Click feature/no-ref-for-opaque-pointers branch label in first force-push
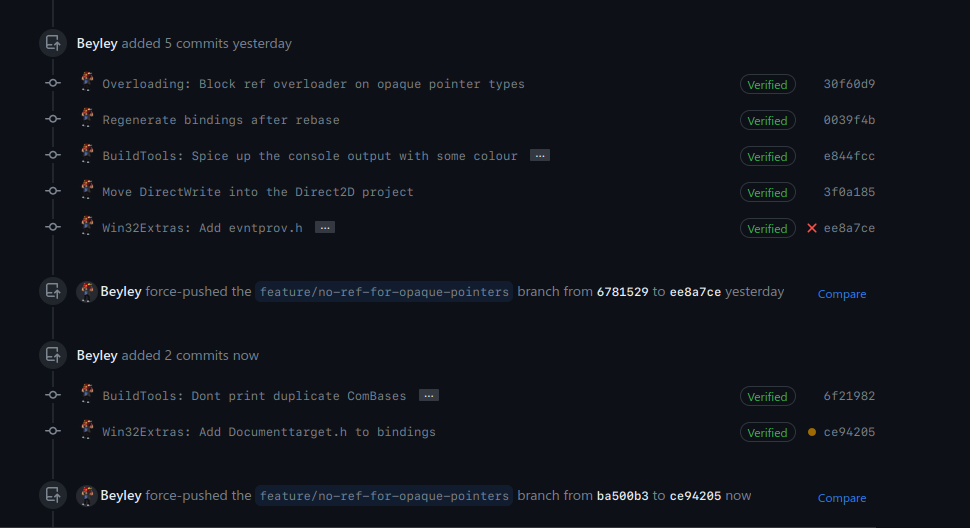Screen dimensions: 970x528 [384, 292]
